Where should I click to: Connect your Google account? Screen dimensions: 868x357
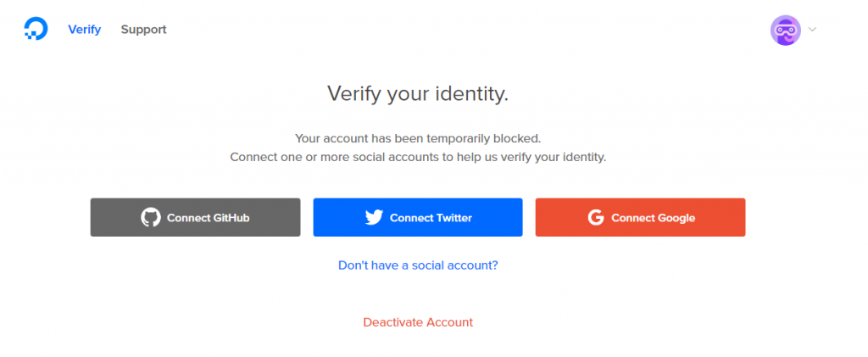(641, 218)
